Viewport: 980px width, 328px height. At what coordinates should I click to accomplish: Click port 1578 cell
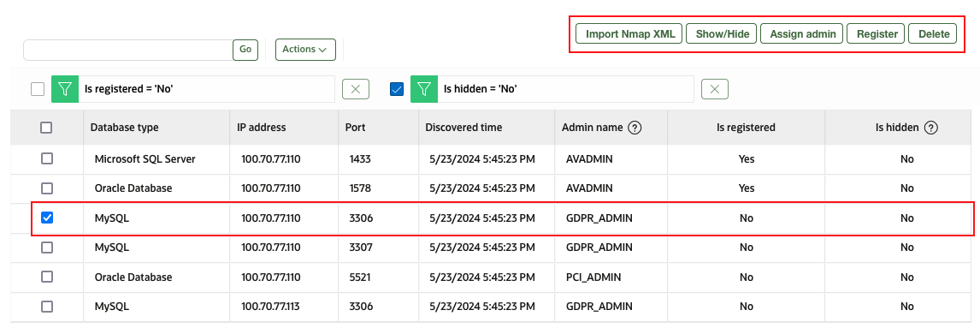(x=360, y=188)
